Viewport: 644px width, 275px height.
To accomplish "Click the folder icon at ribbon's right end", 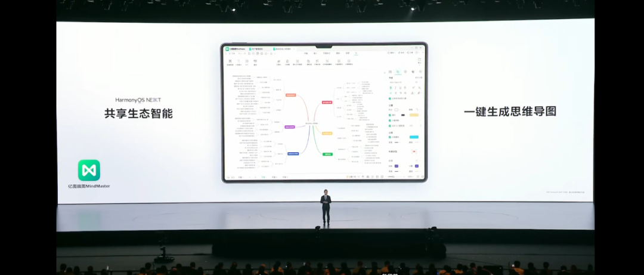I will (x=419, y=60).
